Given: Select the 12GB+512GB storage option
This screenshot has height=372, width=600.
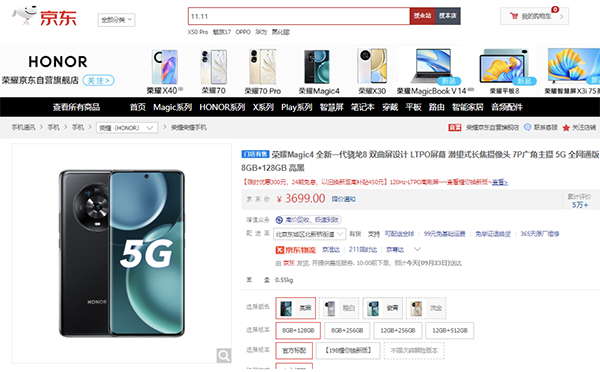Looking at the screenshot, I should click(x=450, y=330).
